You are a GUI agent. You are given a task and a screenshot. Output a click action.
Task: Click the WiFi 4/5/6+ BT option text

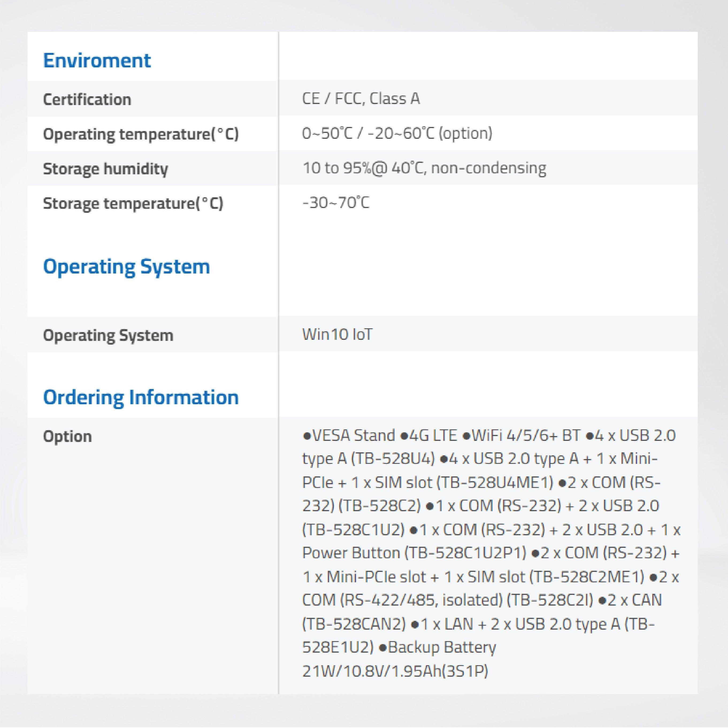(x=526, y=435)
